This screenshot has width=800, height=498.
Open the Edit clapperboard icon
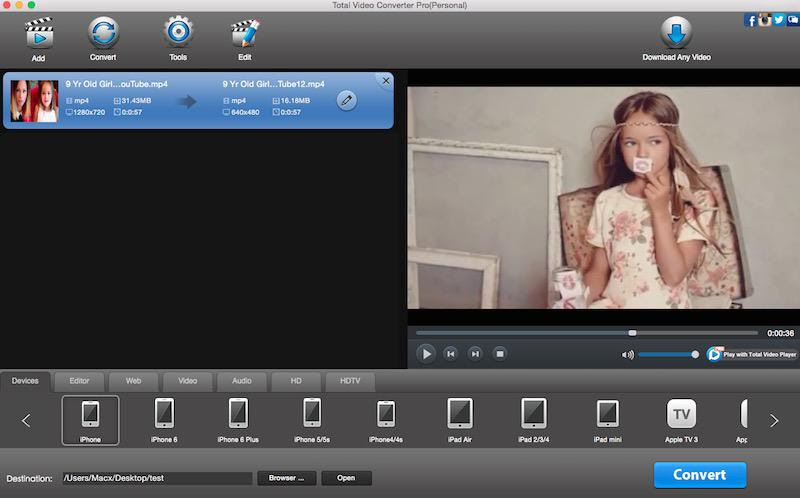click(245, 34)
